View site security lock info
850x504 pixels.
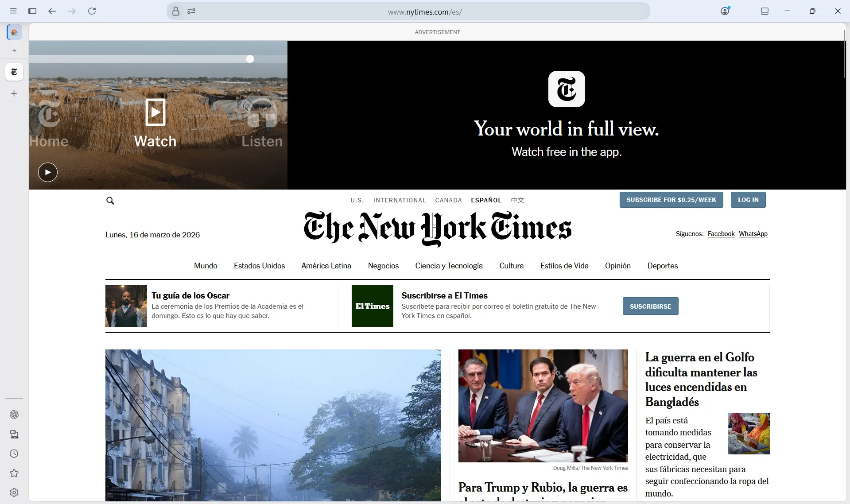tap(176, 11)
